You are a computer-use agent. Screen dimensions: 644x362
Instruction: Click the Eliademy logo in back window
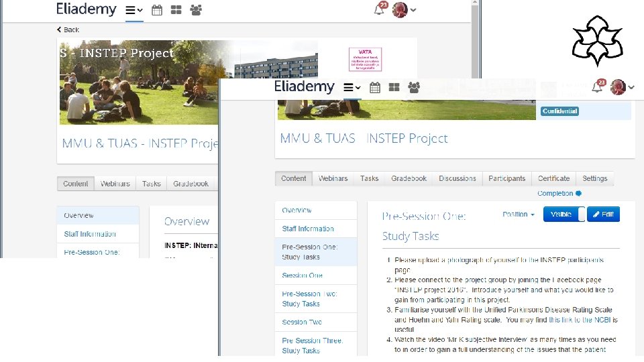point(87,9)
